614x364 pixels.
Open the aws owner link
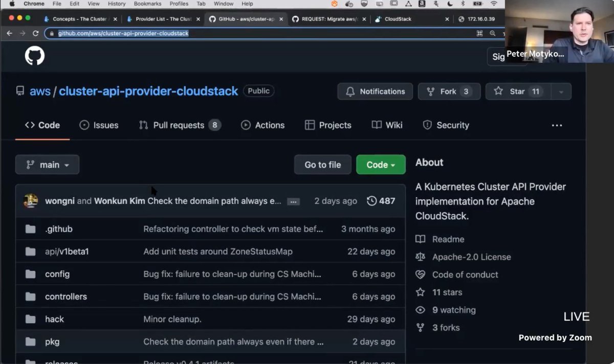pos(40,91)
